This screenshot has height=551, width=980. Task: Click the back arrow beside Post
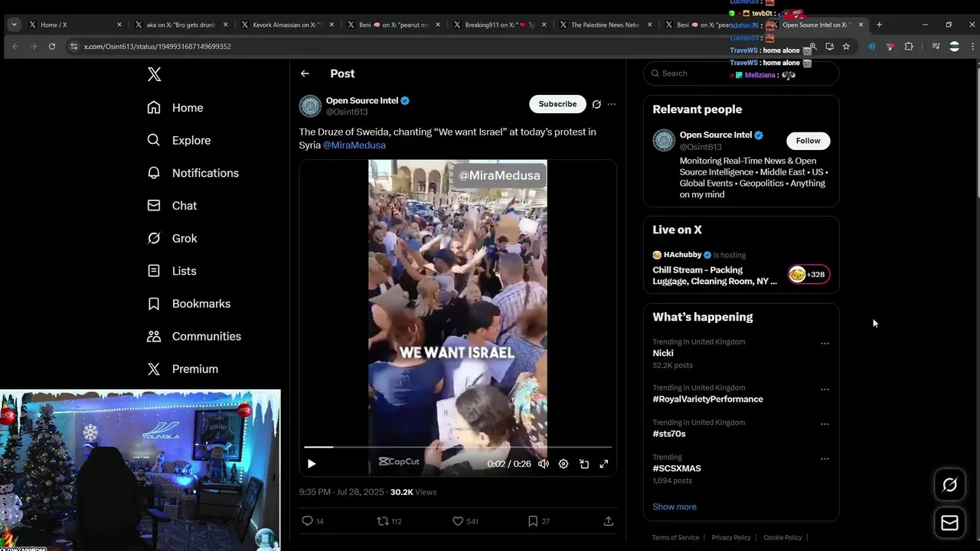[x=305, y=73]
